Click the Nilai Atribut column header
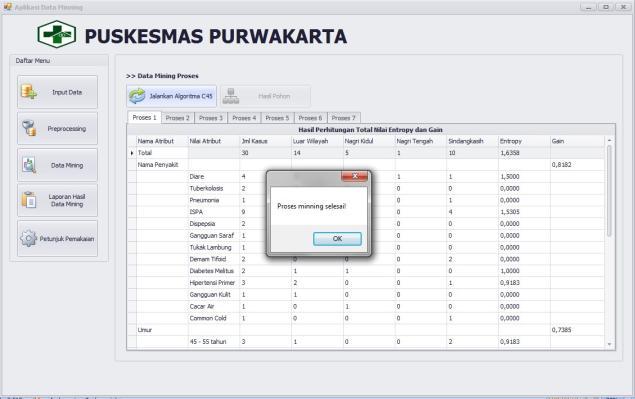Screen dimensions: 635x399 point(214,141)
